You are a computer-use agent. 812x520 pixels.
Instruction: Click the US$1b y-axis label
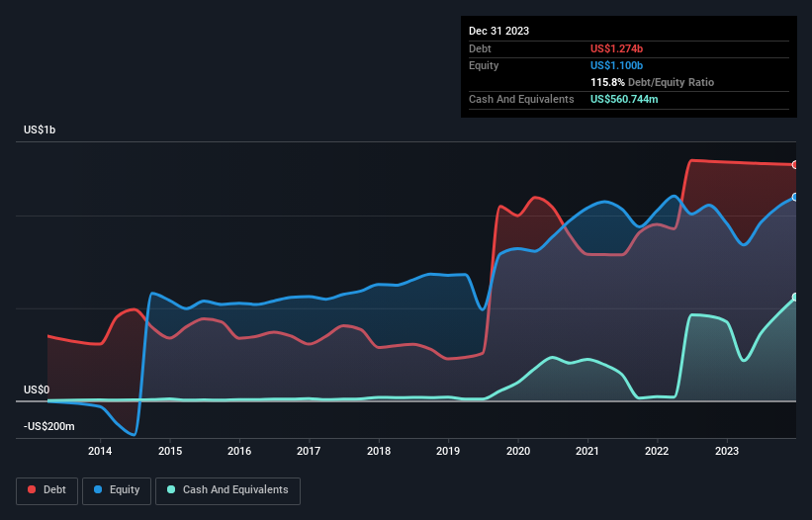pyautogui.click(x=40, y=130)
